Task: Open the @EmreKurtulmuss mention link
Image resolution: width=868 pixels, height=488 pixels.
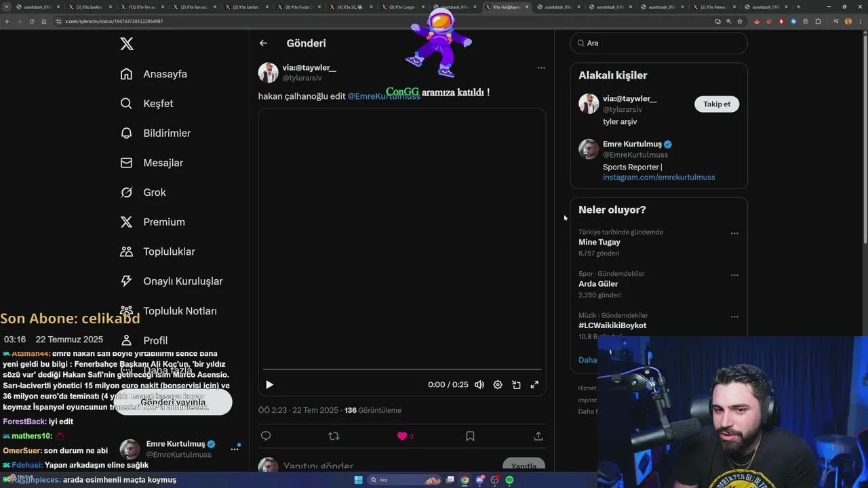Action: tap(384, 96)
